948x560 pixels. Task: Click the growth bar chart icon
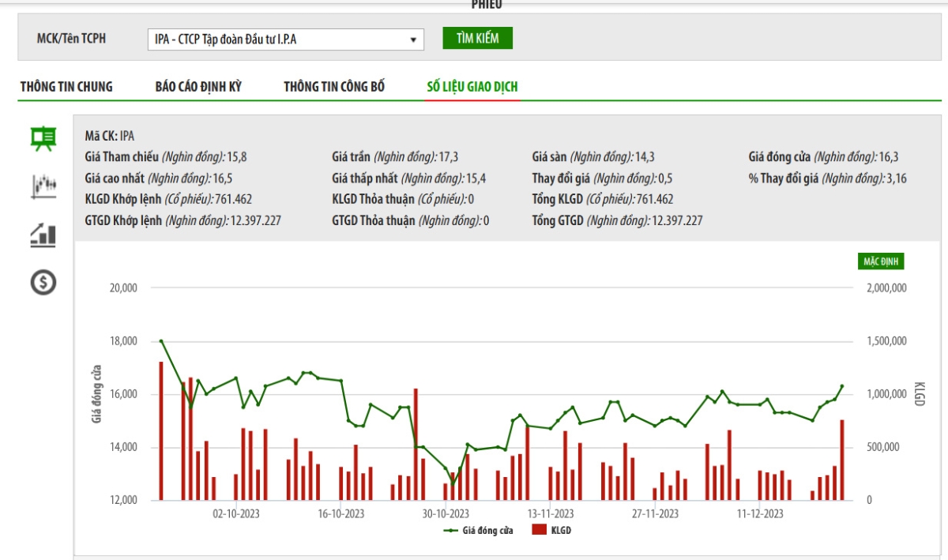click(x=43, y=235)
